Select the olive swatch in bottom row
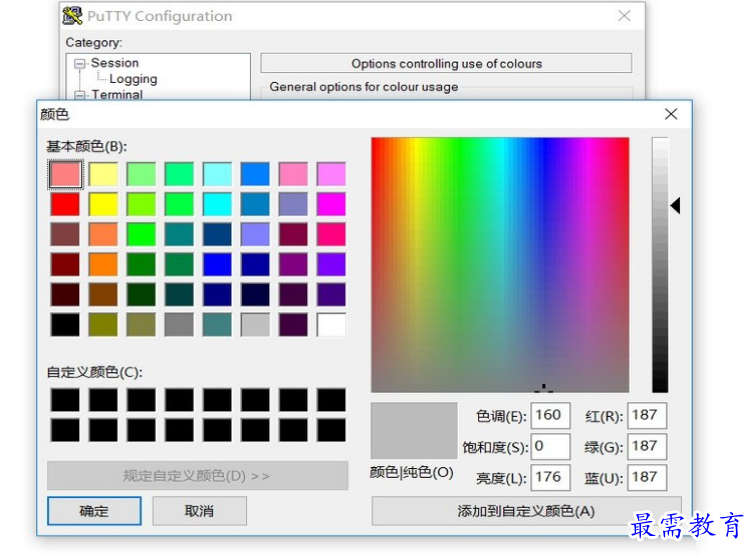This screenshot has height=557, width=752. click(x=103, y=325)
